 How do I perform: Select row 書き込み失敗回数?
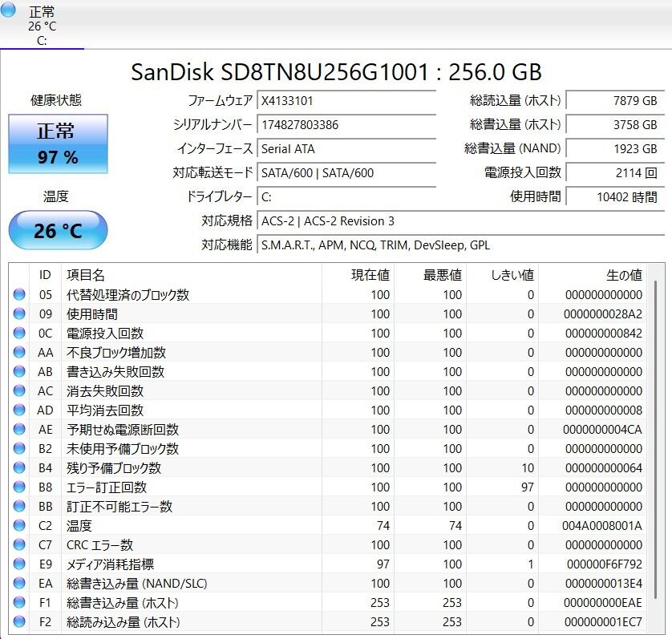point(329,371)
